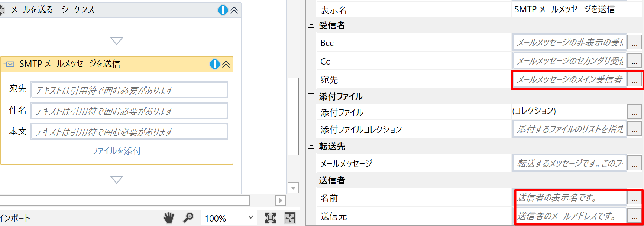Screen dimensions: 644x226
Task: Click the Bcc property input field
Action: pyautogui.click(x=570, y=42)
